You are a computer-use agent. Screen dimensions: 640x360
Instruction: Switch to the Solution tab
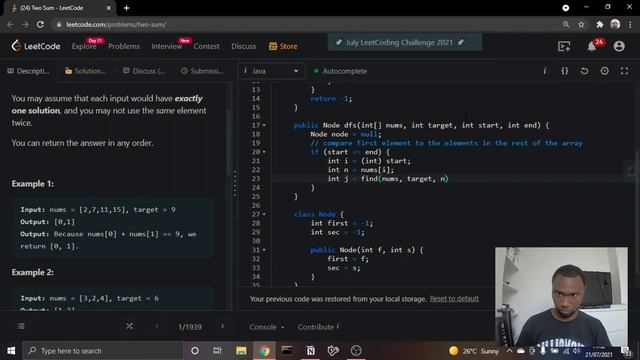[85, 71]
